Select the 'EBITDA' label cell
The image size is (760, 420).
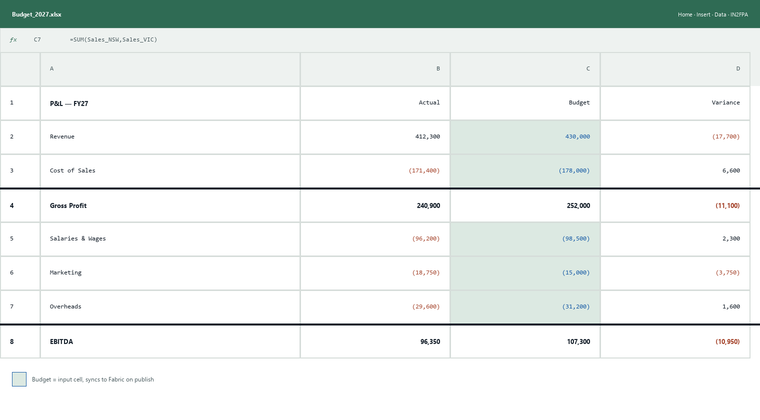point(170,342)
